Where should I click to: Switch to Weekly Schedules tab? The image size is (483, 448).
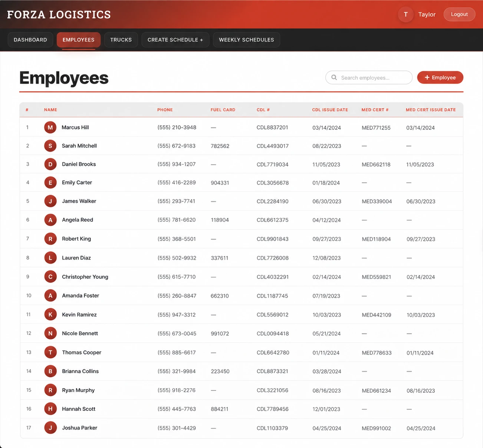246,40
